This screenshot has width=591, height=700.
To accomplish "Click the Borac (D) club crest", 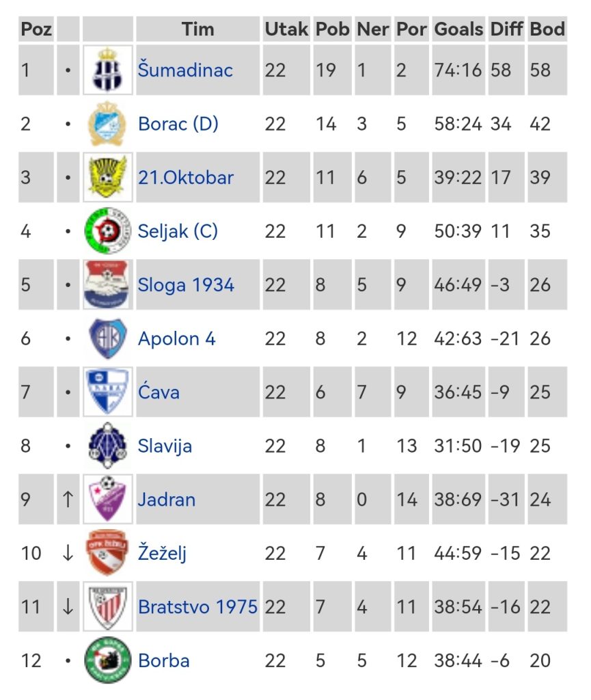I will pos(108,124).
